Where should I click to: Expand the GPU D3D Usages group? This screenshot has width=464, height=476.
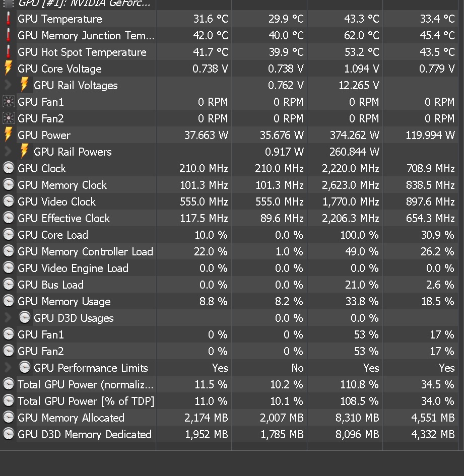(8, 318)
